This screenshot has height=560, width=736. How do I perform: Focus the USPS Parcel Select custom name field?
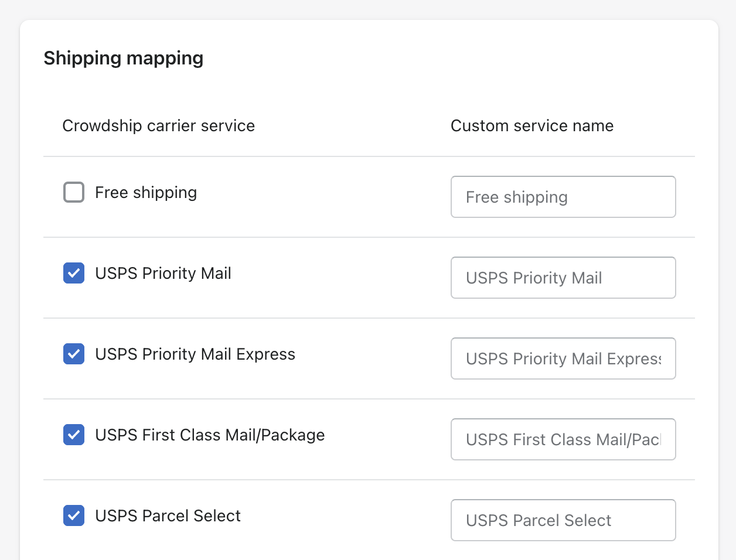point(563,520)
